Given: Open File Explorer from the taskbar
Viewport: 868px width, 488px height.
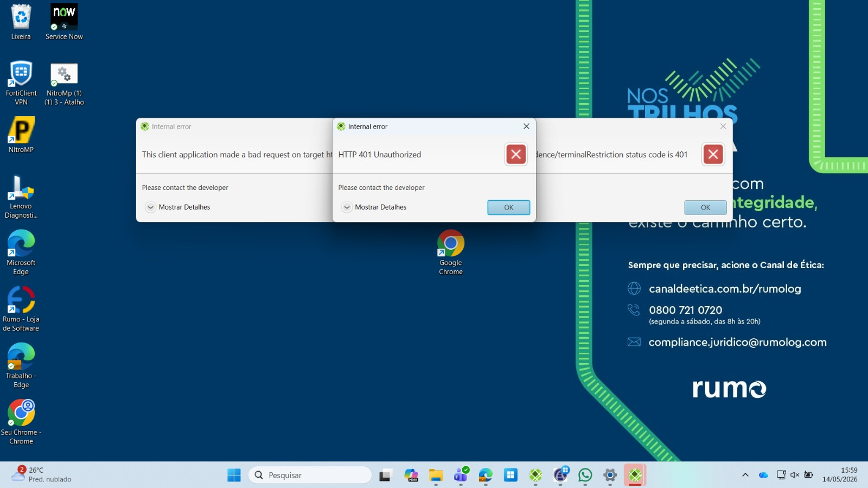Looking at the screenshot, I should click(x=436, y=476).
